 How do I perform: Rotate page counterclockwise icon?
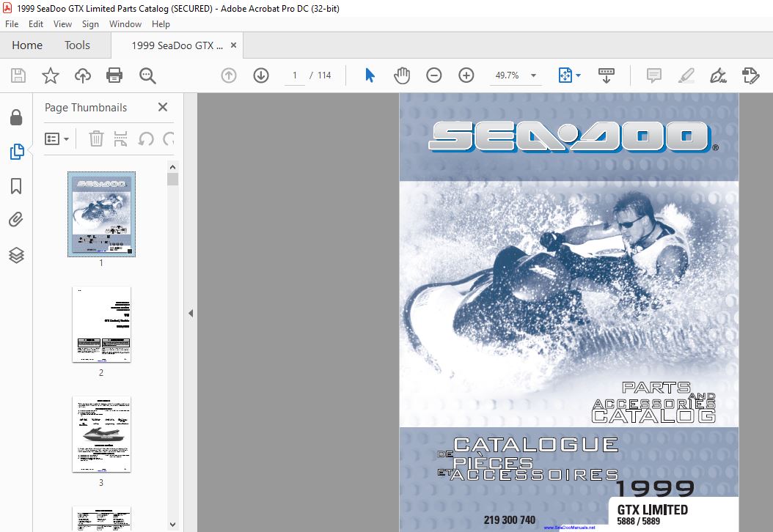[x=146, y=139]
